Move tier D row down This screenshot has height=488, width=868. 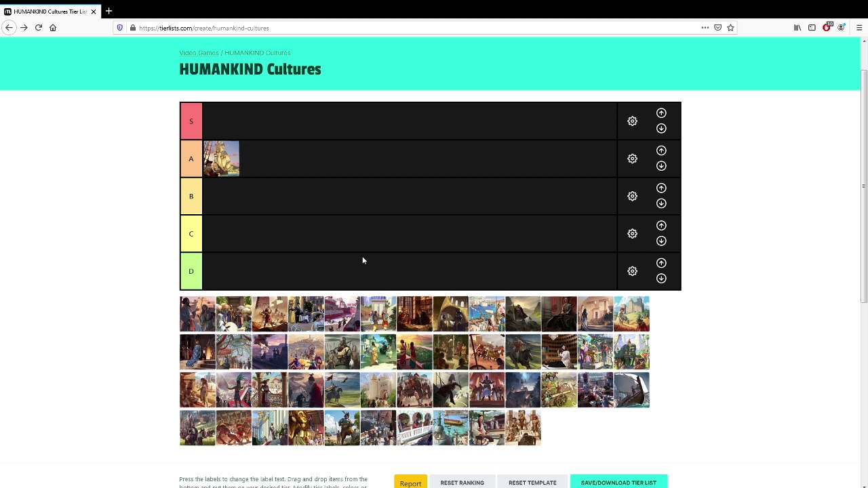tap(661, 279)
